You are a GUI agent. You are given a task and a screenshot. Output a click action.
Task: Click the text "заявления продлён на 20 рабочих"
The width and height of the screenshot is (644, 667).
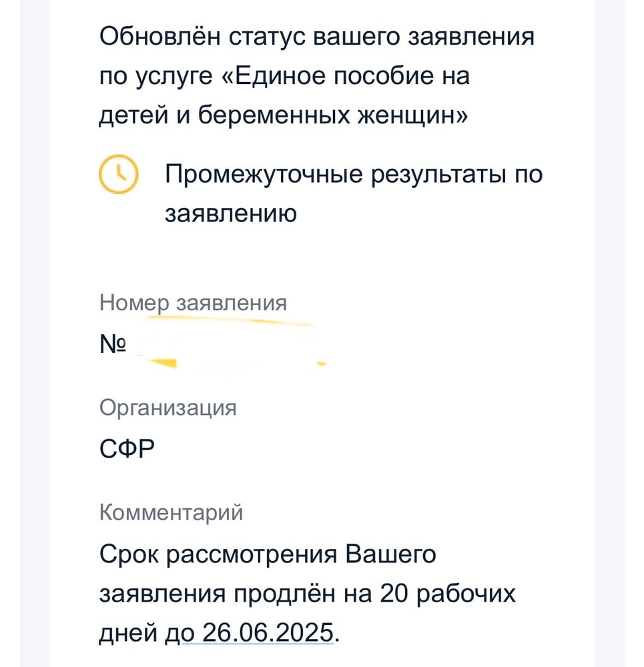coord(307,594)
